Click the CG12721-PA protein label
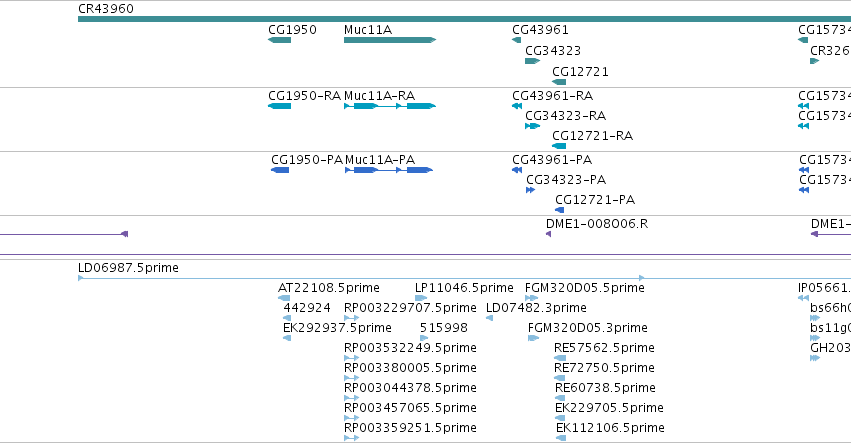Viewport: 851px width, 443px height. click(x=595, y=200)
